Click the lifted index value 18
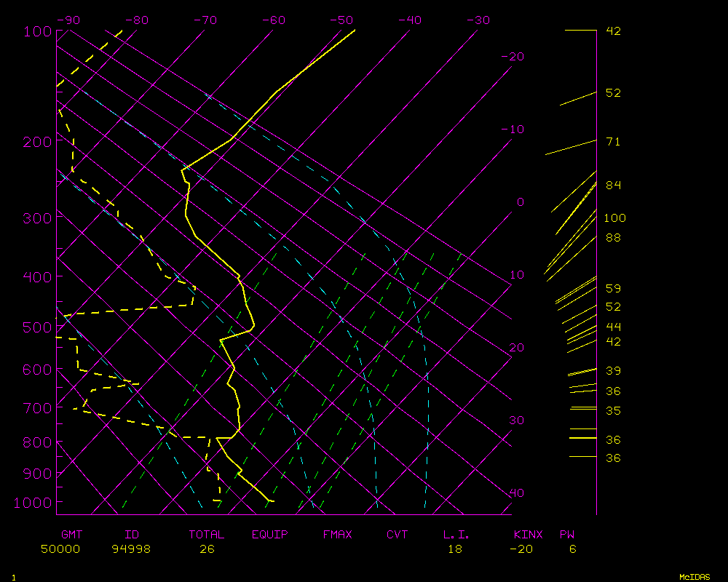 454,549
